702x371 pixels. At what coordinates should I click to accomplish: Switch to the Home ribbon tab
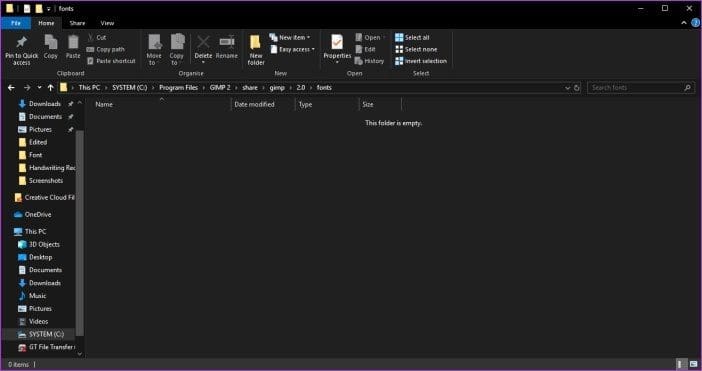(46, 23)
